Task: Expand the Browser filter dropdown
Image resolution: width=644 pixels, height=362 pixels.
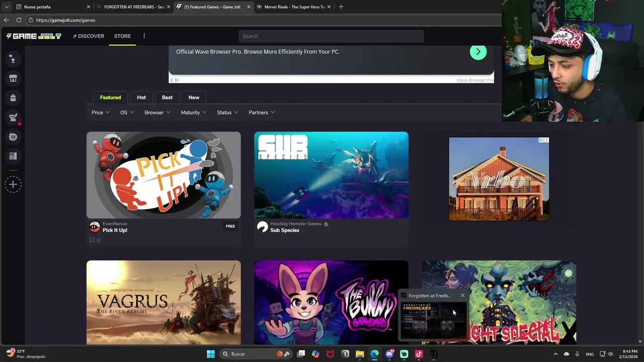Action: pyautogui.click(x=157, y=113)
